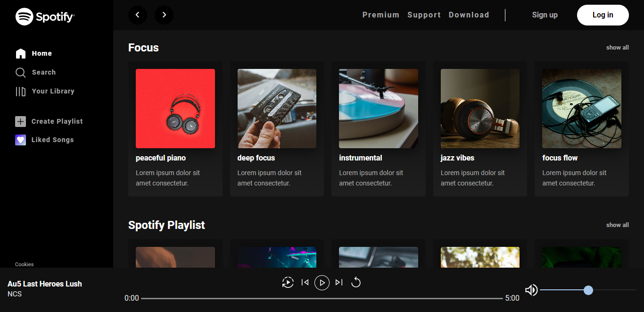Open the concert-lights Spotify Playlist thumbnail
The height and width of the screenshot is (312, 644).
277,257
